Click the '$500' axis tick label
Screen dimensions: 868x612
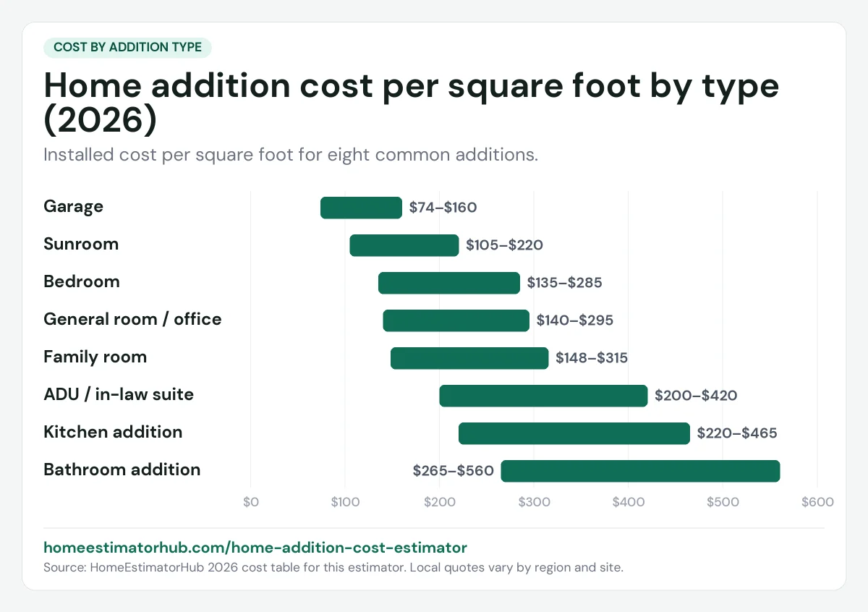coord(723,502)
